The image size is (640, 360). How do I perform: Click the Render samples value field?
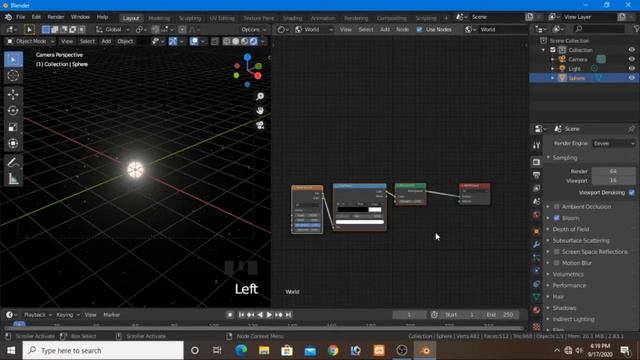[x=613, y=171]
